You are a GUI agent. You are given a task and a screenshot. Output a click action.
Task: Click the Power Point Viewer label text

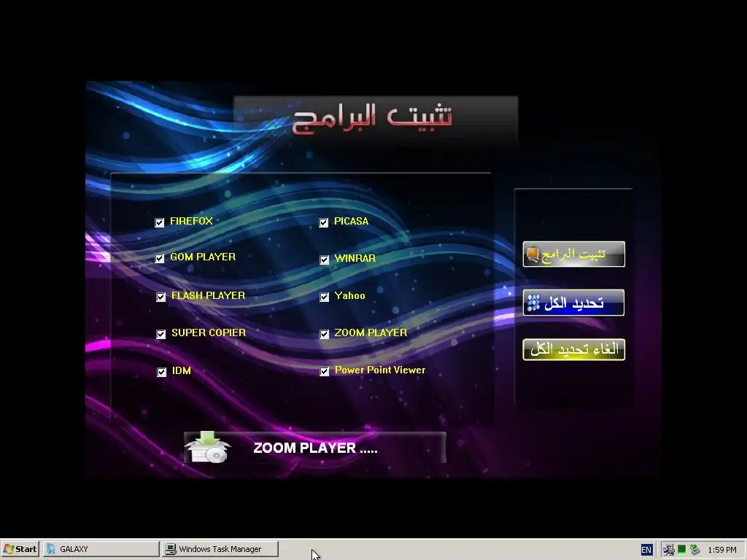click(379, 370)
